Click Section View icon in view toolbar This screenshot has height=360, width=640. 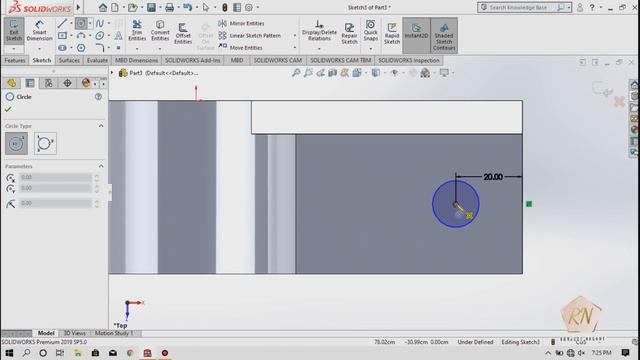(x=333, y=73)
